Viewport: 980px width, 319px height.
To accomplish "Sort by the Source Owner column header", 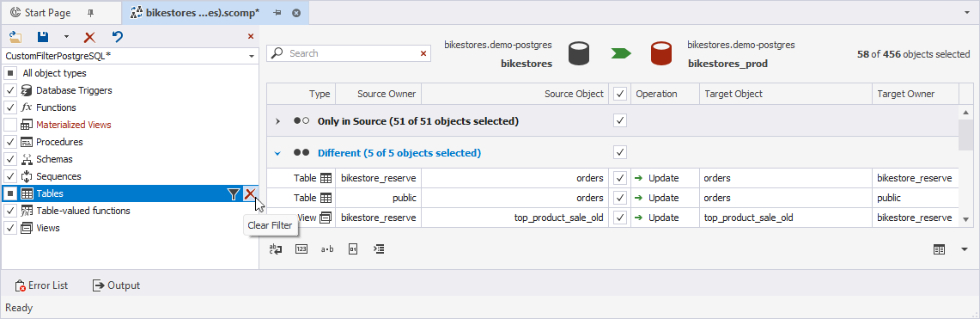I will click(379, 94).
